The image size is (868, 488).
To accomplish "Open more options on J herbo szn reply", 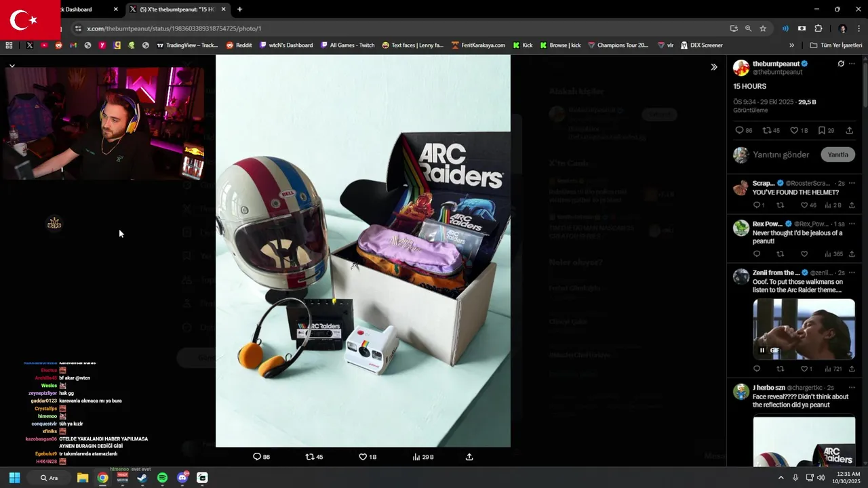I will (x=852, y=387).
